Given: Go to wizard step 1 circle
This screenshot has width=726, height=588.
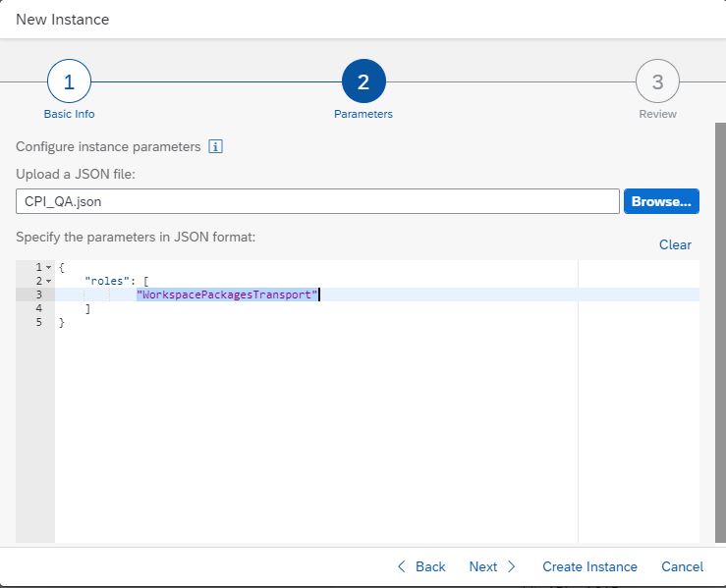Looking at the screenshot, I should 69,81.
